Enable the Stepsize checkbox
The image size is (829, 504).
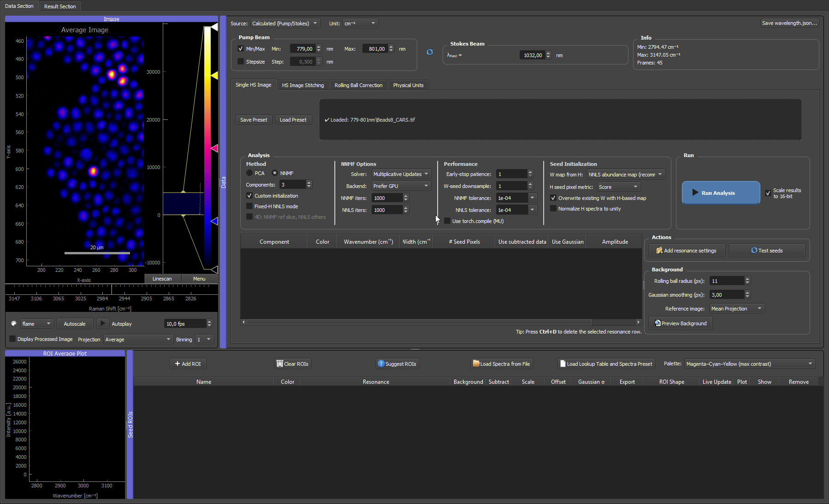coord(241,62)
